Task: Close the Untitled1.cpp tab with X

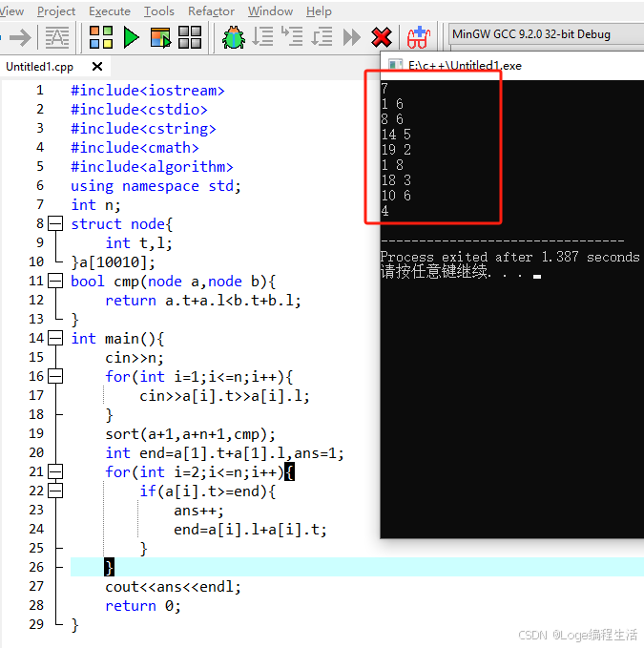Action: 97,66
